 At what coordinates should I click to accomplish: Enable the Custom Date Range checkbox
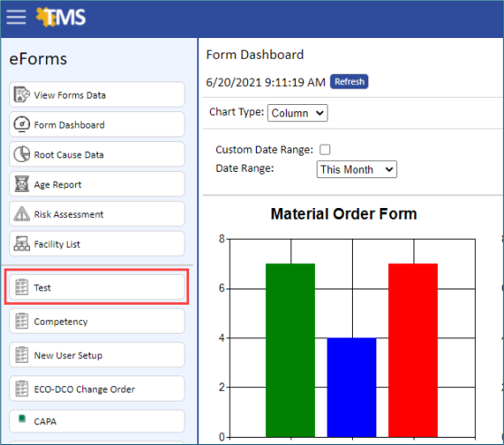tap(325, 149)
